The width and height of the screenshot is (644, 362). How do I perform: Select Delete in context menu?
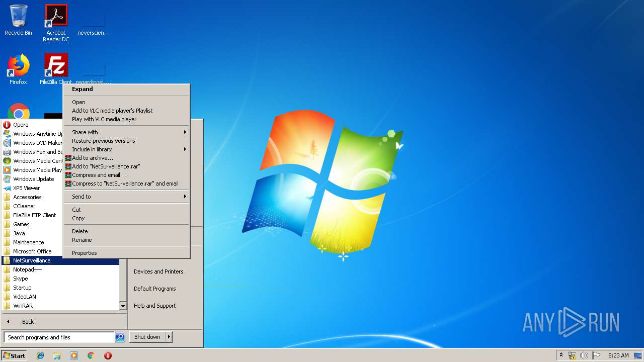[x=126, y=231]
